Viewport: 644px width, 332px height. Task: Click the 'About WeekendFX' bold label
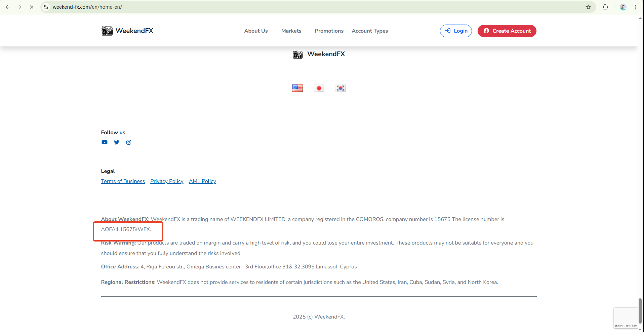(x=125, y=219)
